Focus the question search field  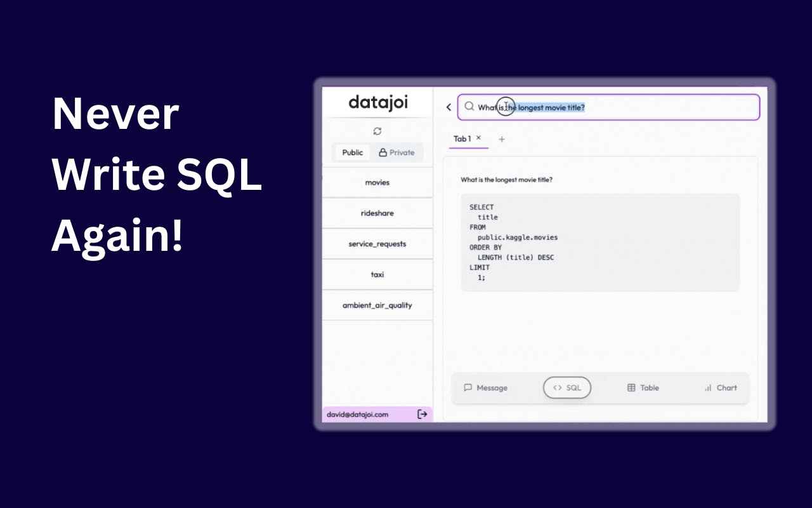point(608,107)
